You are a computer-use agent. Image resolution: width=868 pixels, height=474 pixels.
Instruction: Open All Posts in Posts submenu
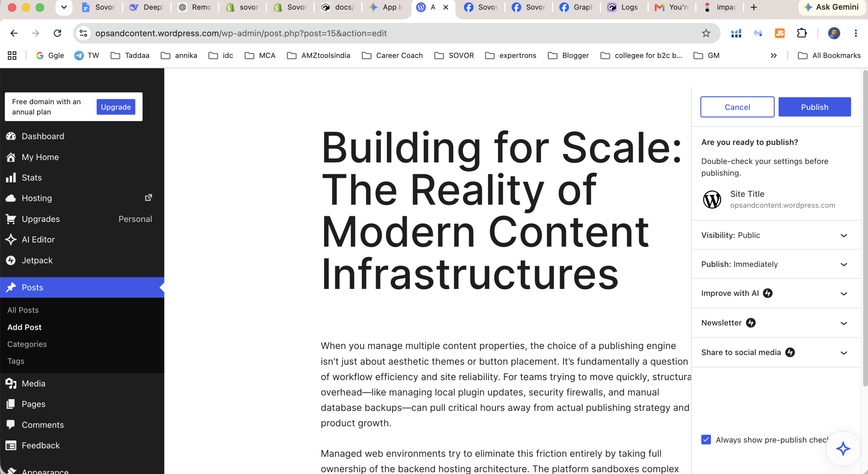click(23, 310)
